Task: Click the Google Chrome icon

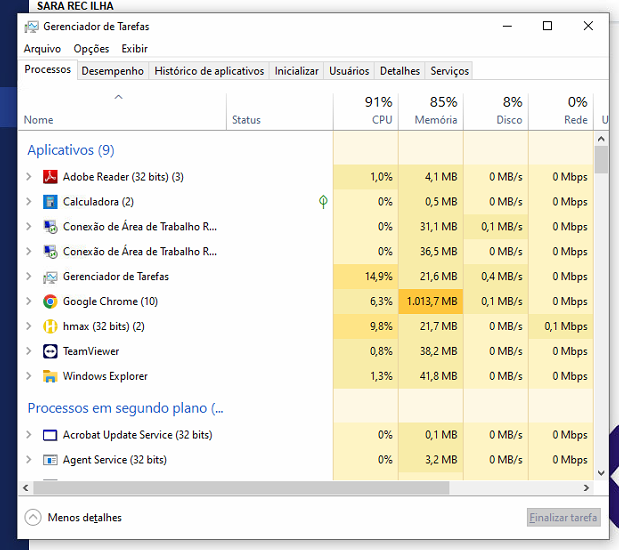Action: (x=51, y=301)
